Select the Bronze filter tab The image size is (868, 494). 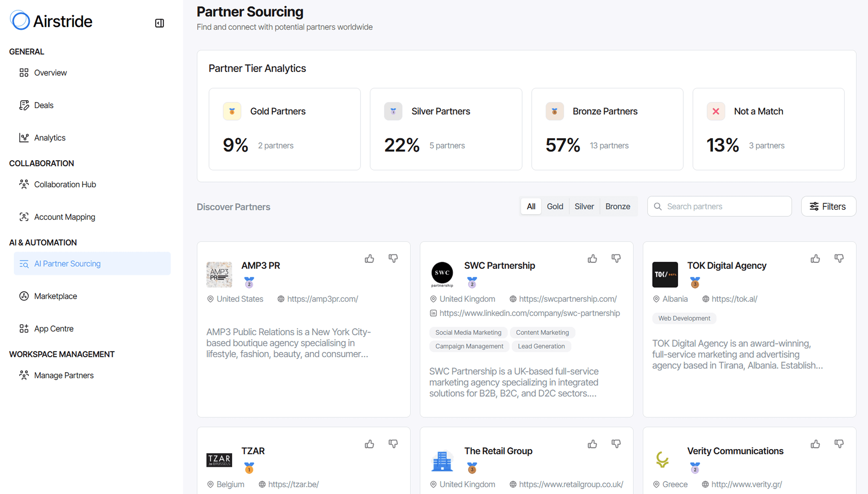[x=618, y=206]
